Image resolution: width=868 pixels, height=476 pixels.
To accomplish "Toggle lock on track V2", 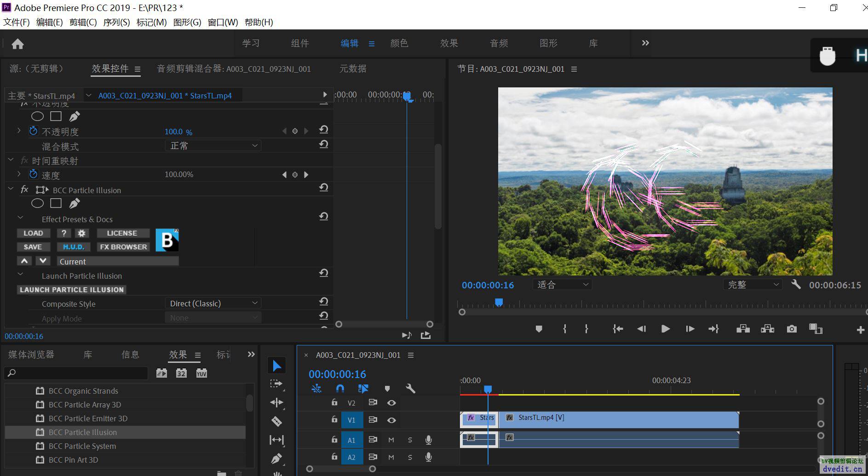I will (x=334, y=402).
